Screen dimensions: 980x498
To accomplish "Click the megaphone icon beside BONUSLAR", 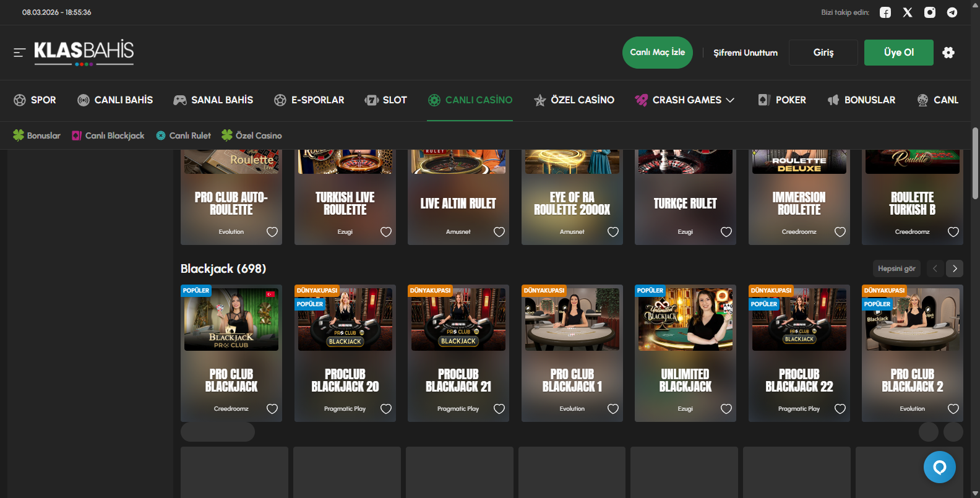I will 833,100.
